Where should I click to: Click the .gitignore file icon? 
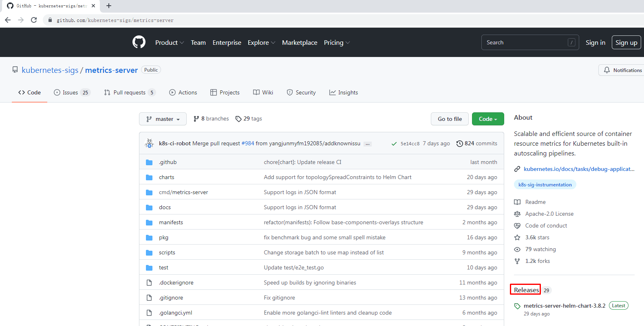pos(149,298)
